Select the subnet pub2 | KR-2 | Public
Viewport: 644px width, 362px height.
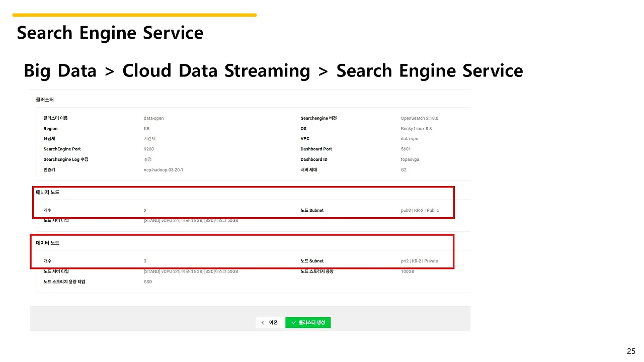click(420, 210)
